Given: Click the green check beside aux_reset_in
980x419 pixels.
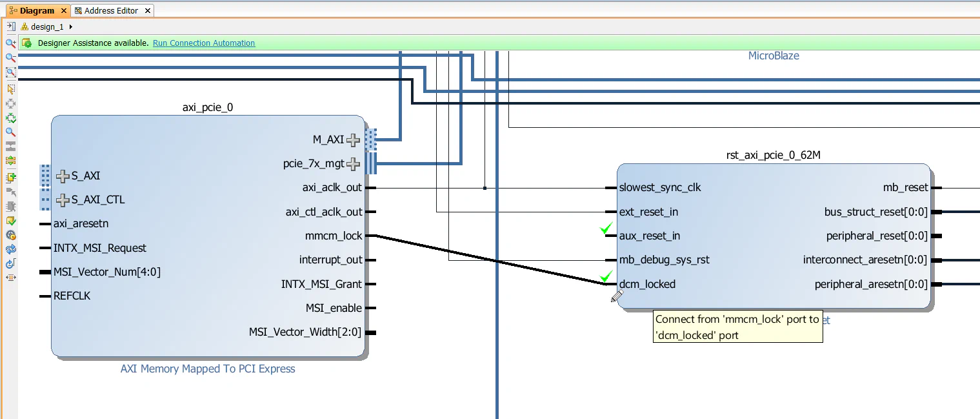Looking at the screenshot, I should pyautogui.click(x=606, y=229).
